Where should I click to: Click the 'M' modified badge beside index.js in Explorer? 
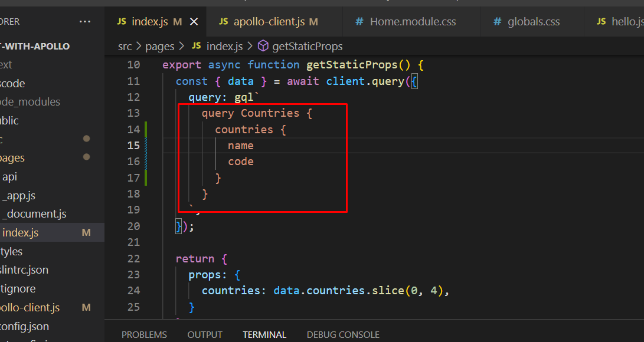tap(86, 232)
